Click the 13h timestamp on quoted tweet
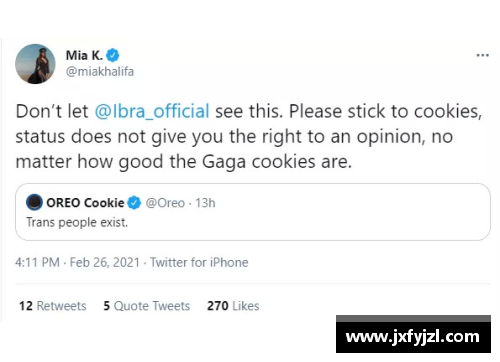 point(205,203)
